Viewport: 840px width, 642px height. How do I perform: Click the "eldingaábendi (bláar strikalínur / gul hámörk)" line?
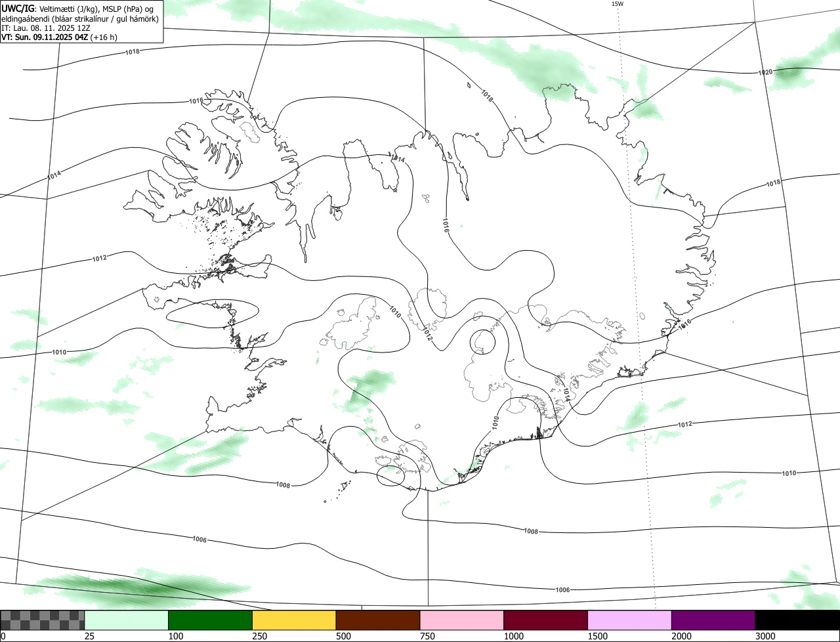(79, 18)
